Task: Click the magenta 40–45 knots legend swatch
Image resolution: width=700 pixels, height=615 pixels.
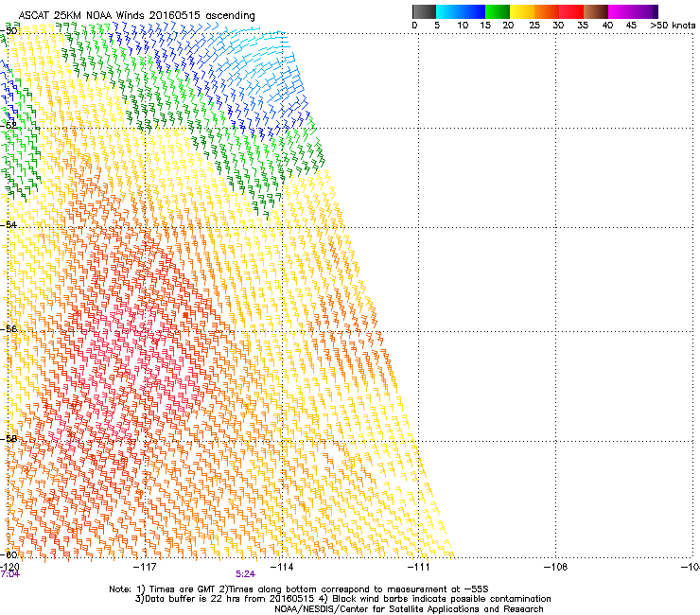Action: click(x=621, y=11)
